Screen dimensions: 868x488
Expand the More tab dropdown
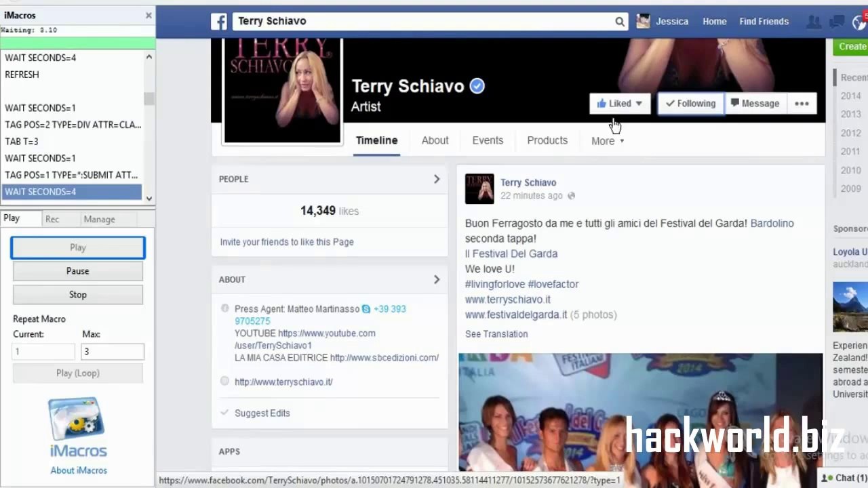click(608, 141)
